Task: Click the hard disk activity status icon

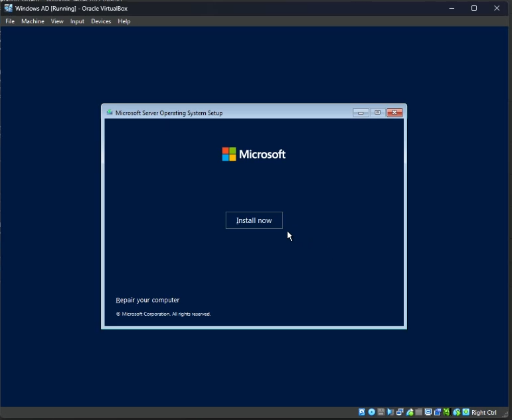Action: pyautogui.click(x=362, y=412)
